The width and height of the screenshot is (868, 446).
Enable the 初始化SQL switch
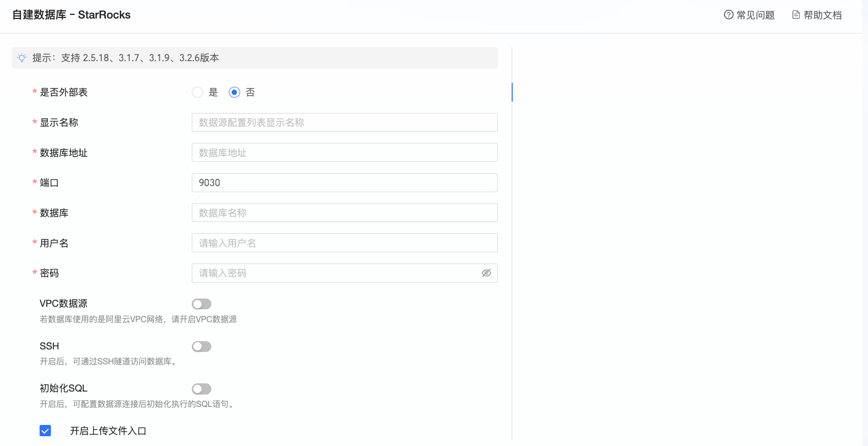coord(202,389)
